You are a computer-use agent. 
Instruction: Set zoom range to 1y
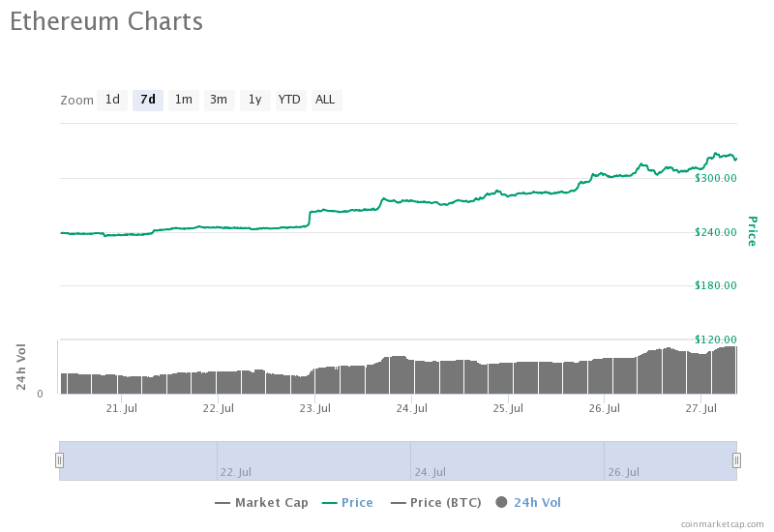click(254, 101)
